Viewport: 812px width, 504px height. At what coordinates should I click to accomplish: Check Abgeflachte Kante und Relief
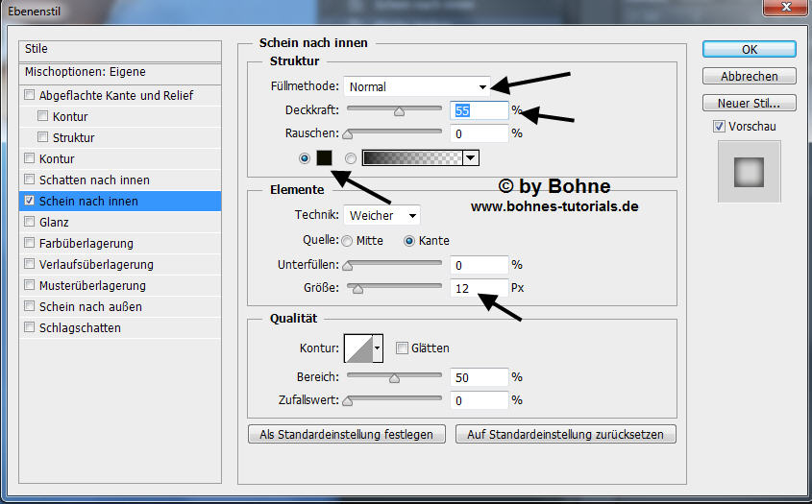point(30,95)
